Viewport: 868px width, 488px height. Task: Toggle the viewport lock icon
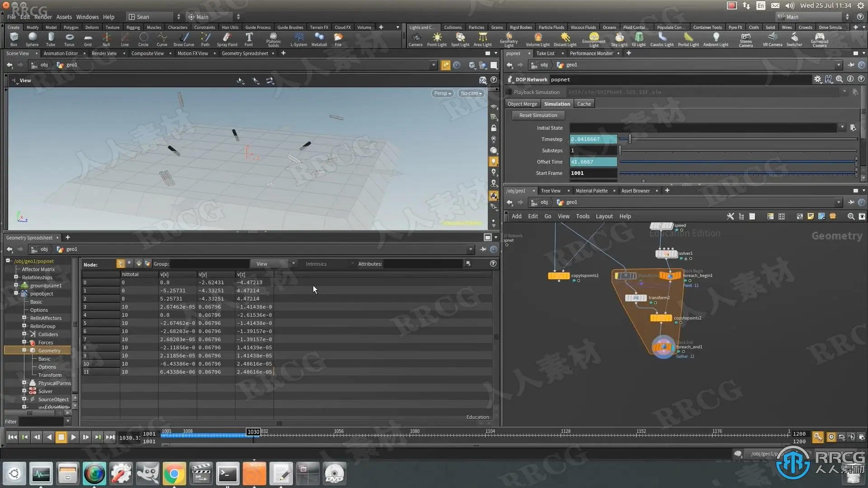click(494, 128)
